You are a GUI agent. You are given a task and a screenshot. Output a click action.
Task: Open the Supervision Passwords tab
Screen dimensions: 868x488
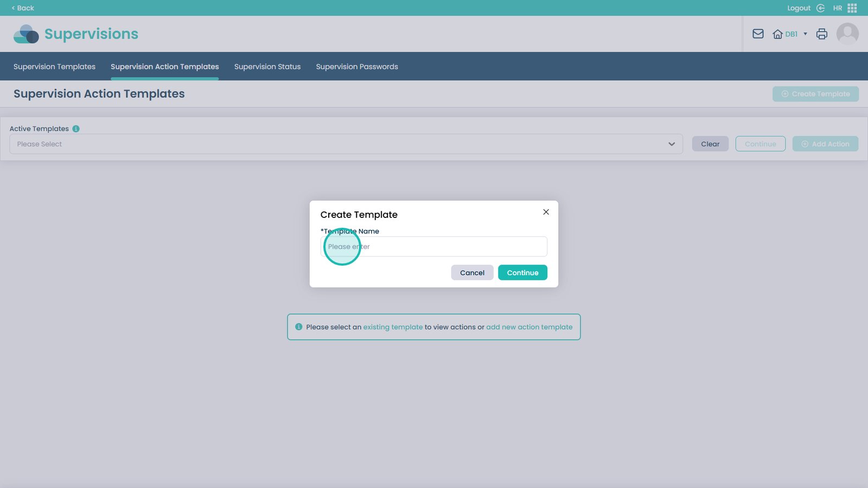357,67
